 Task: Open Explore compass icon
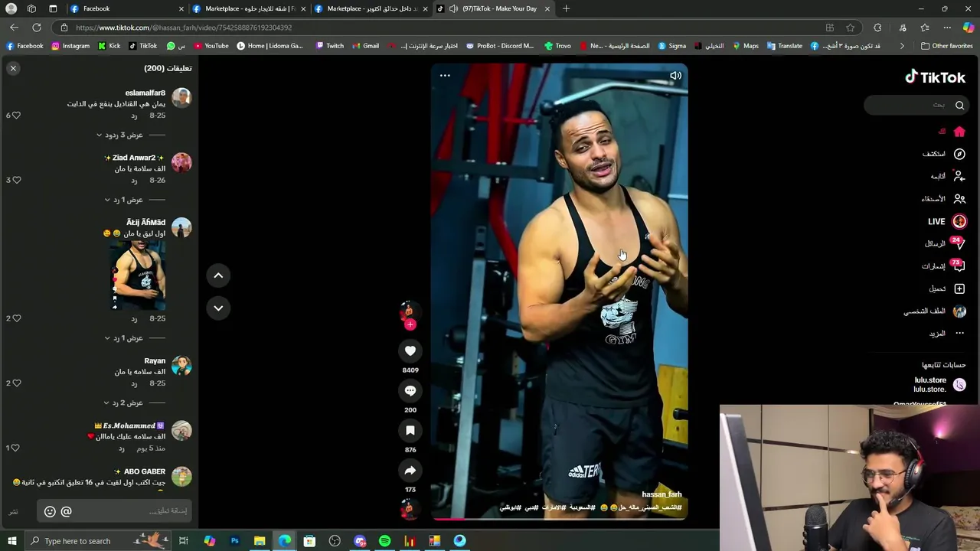[x=959, y=154]
